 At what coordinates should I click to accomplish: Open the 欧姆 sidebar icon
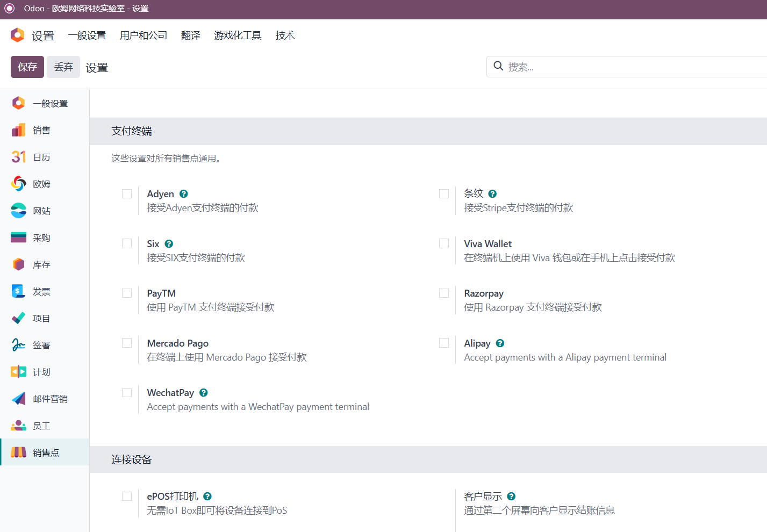coord(18,184)
